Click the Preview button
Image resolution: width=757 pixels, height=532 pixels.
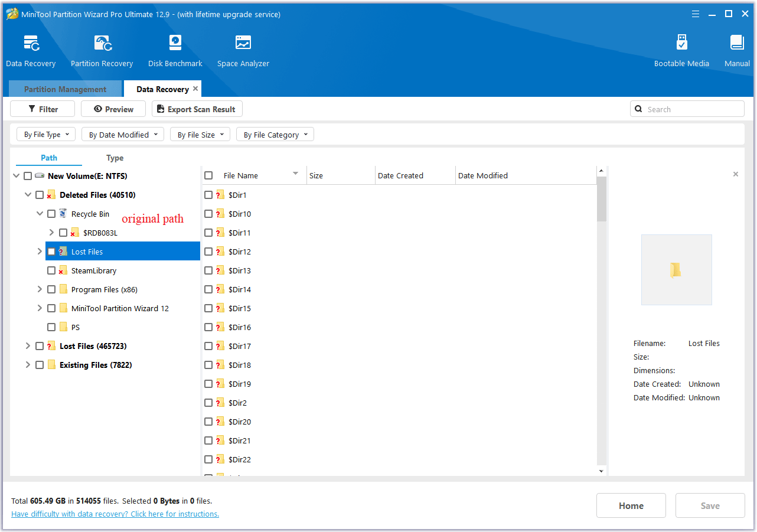[x=113, y=109]
